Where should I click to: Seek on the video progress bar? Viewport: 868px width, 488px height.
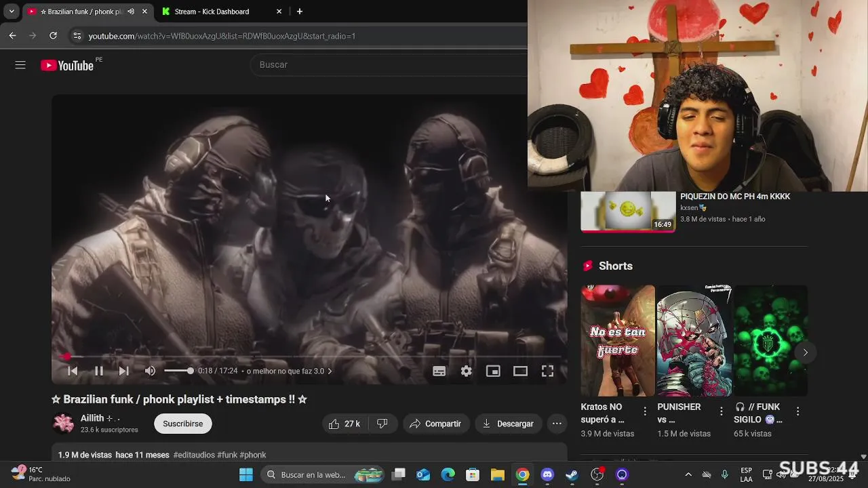pyautogui.click(x=309, y=357)
